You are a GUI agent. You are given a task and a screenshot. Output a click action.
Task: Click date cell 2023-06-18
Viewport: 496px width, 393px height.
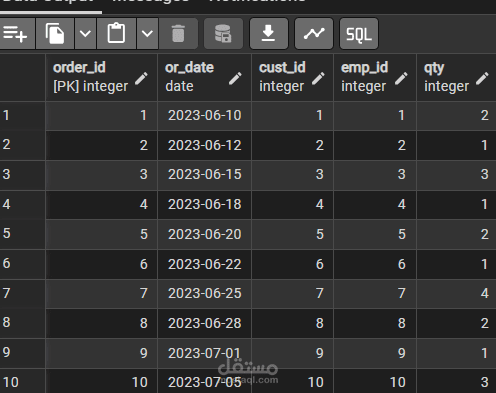point(204,204)
